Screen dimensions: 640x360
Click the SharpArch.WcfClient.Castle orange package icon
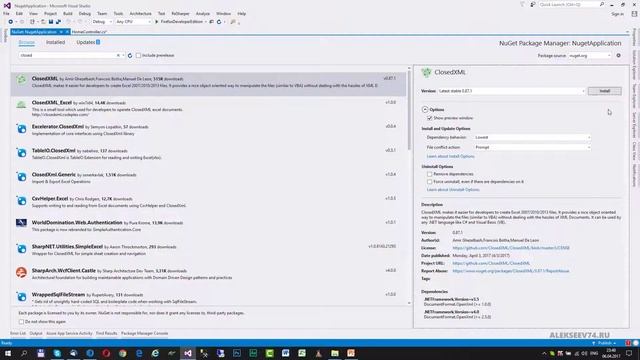coord(21,272)
